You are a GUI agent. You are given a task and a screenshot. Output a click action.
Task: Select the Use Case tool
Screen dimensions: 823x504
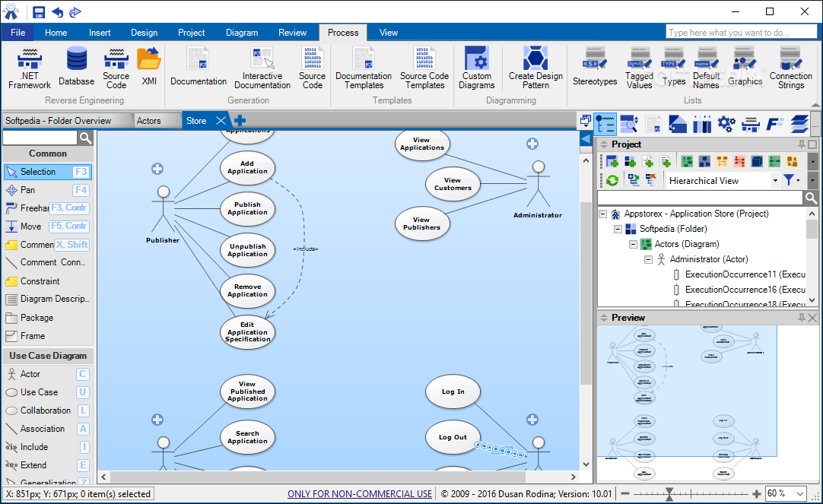point(47,392)
